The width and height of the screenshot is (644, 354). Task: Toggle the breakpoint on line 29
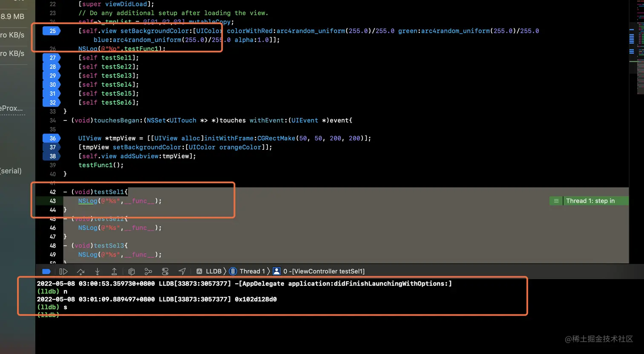(52, 76)
